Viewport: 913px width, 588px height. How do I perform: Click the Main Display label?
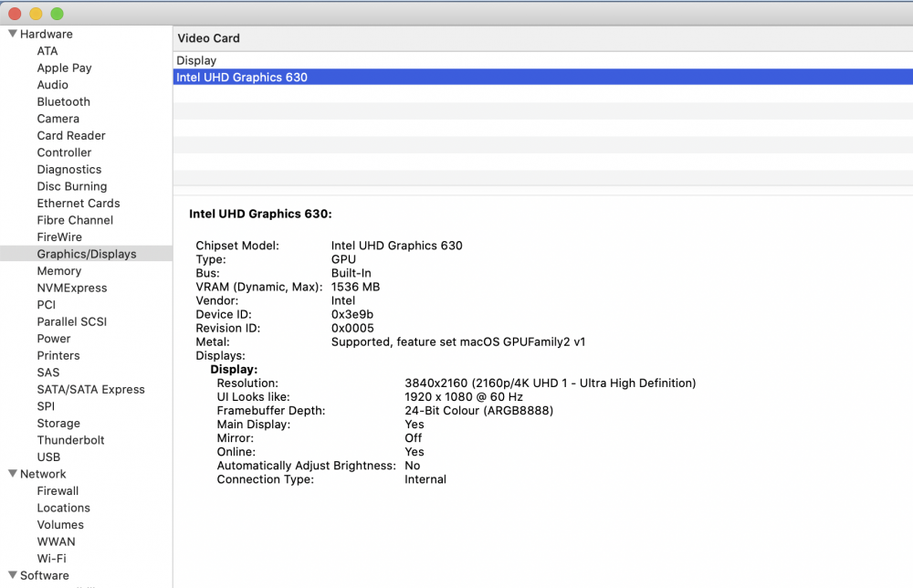253,425
